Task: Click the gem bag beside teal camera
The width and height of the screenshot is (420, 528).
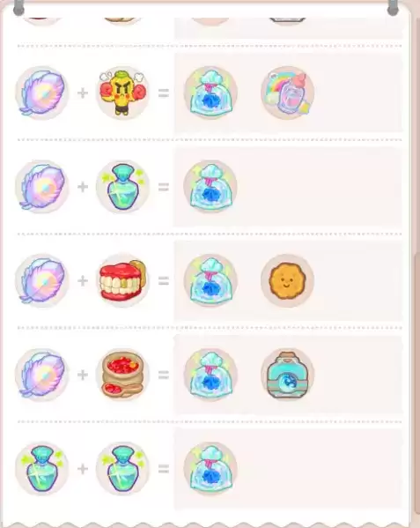Action: [x=210, y=375]
